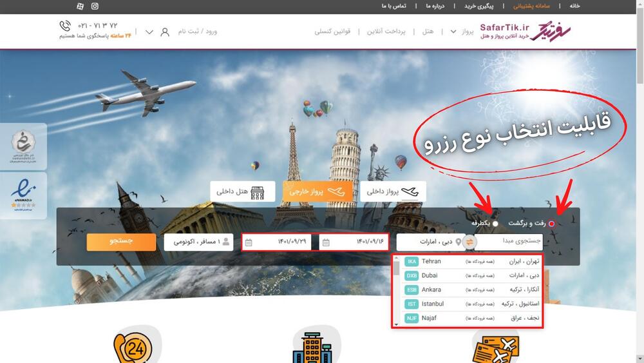The height and width of the screenshot is (363, 644).
Task: Open the Samandehi badge on left side
Action: [23, 146]
